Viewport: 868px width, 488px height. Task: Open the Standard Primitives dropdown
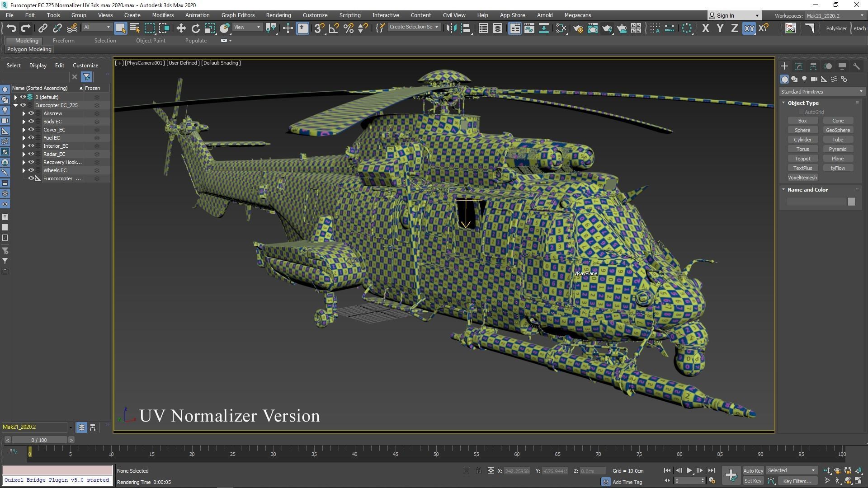click(x=821, y=92)
